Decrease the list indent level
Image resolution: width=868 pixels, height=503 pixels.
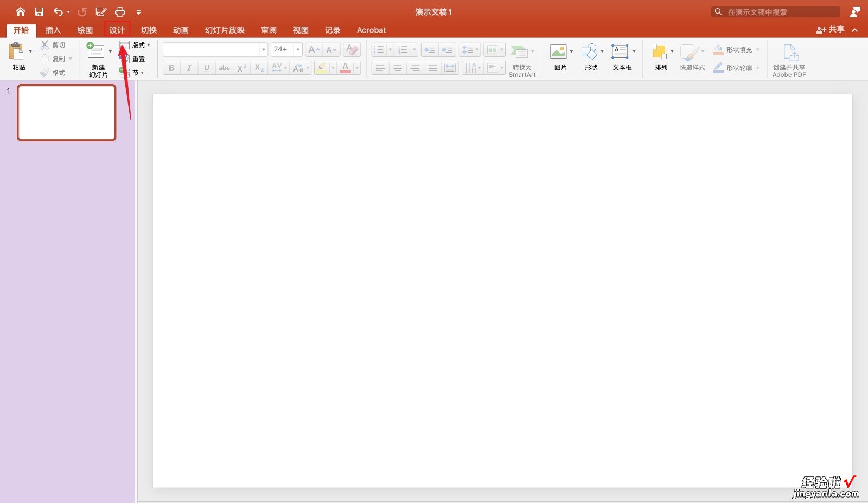[x=430, y=50]
